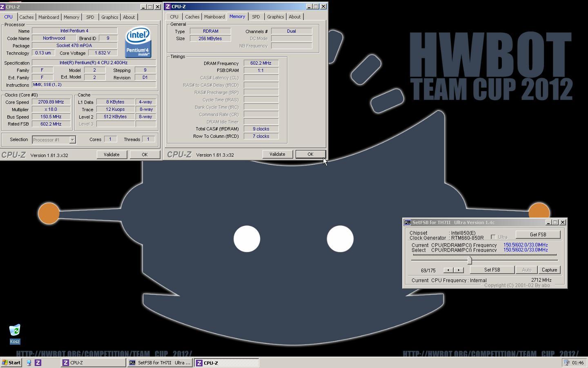Click the SetFSB window title icon
Screen dimensions: 588x368
click(x=407, y=222)
